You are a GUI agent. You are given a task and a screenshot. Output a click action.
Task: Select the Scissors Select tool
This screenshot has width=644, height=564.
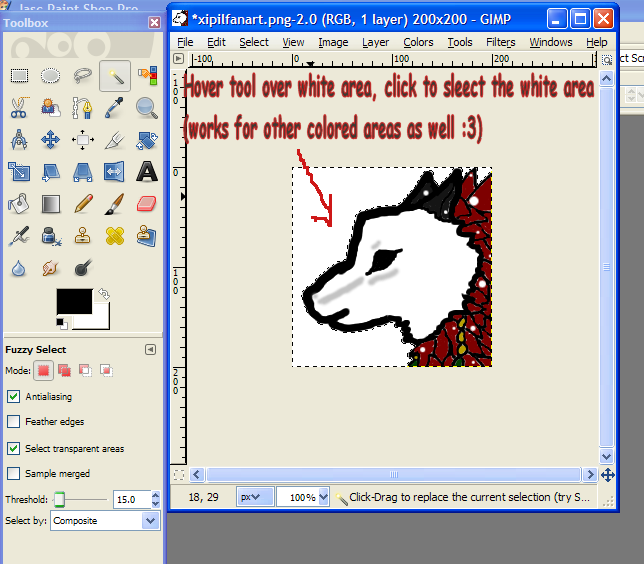coord(19,108)
